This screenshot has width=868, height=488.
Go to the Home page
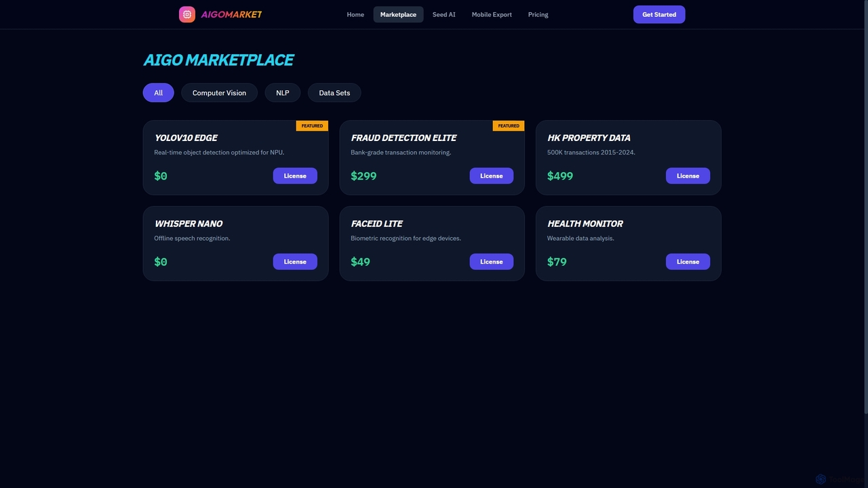tap(355, 14)
